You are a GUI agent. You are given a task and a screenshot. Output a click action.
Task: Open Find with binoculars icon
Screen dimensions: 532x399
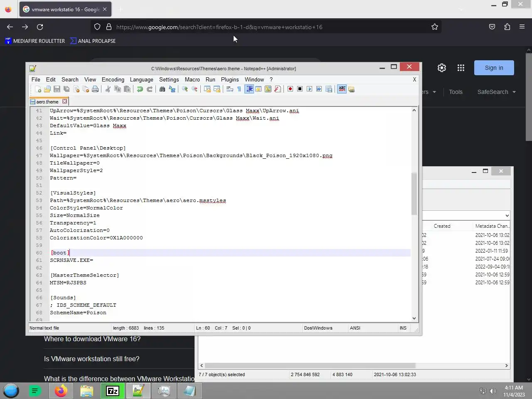coord(162,89)
